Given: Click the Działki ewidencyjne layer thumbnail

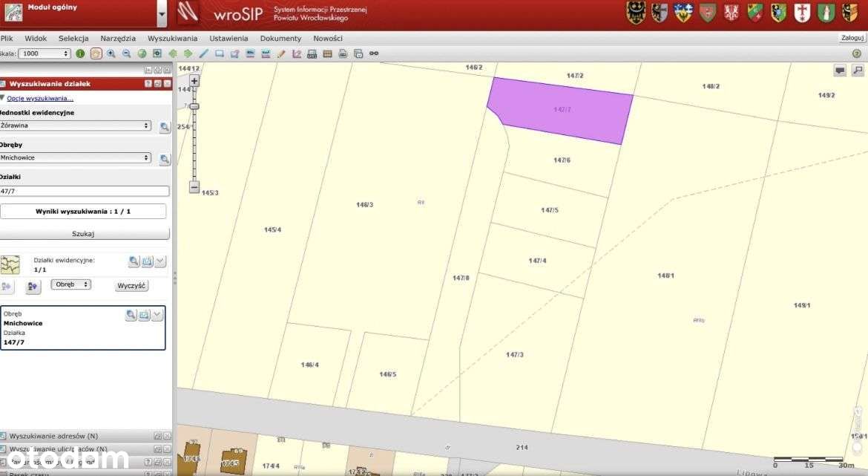Looking at the screenshot, I should pos(10,265).
